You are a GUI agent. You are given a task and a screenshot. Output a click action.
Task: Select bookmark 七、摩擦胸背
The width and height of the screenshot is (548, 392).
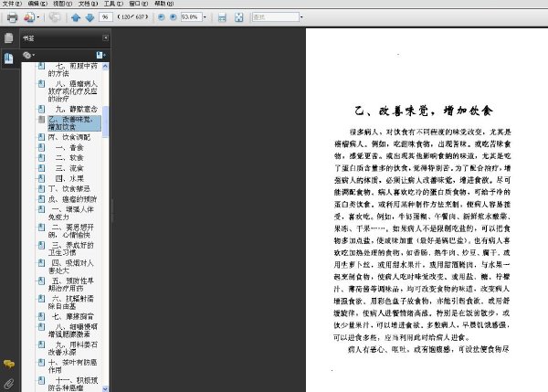point(73,316)
